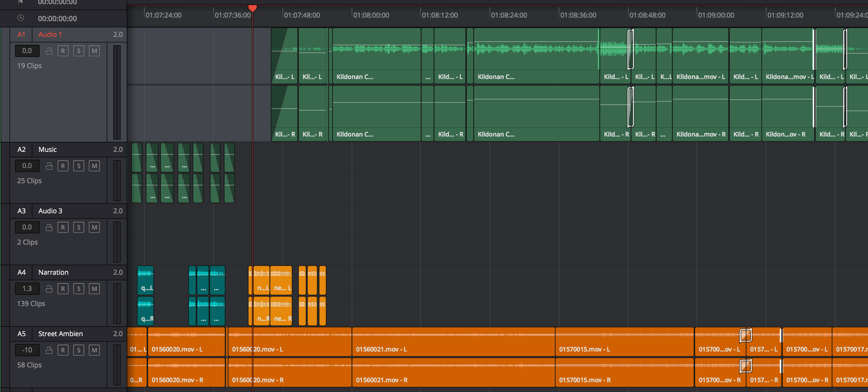Click the Music track name

(47, 150)
